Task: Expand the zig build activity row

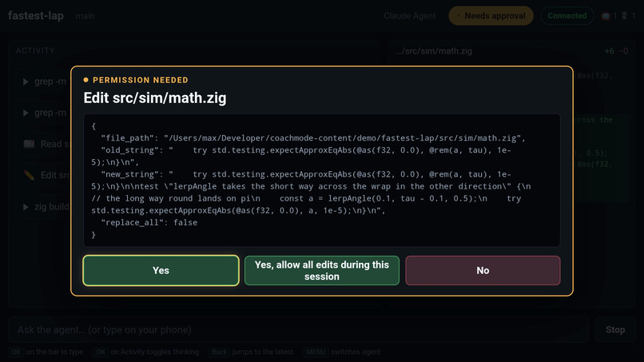Action: click(x=45, y=207)
